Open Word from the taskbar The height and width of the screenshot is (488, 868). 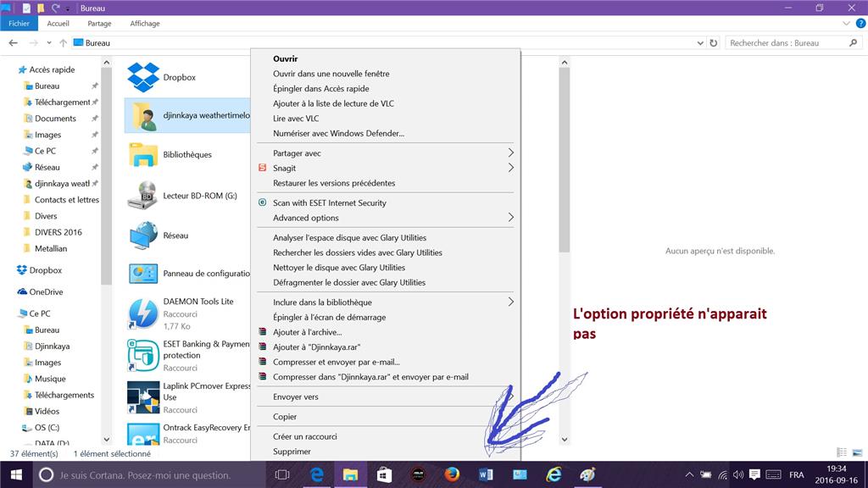[486, 474]
